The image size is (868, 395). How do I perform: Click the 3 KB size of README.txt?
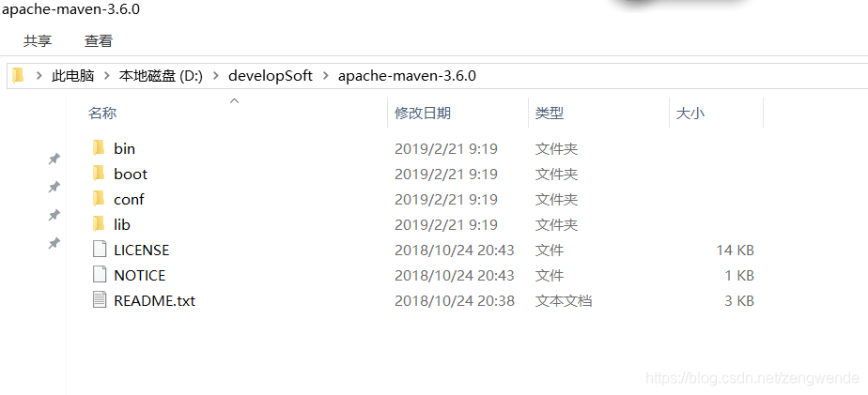coord(739,301)
